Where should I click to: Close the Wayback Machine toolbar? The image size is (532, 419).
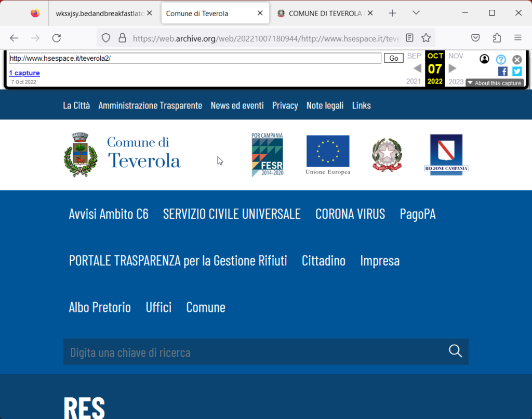pos(517,59)
